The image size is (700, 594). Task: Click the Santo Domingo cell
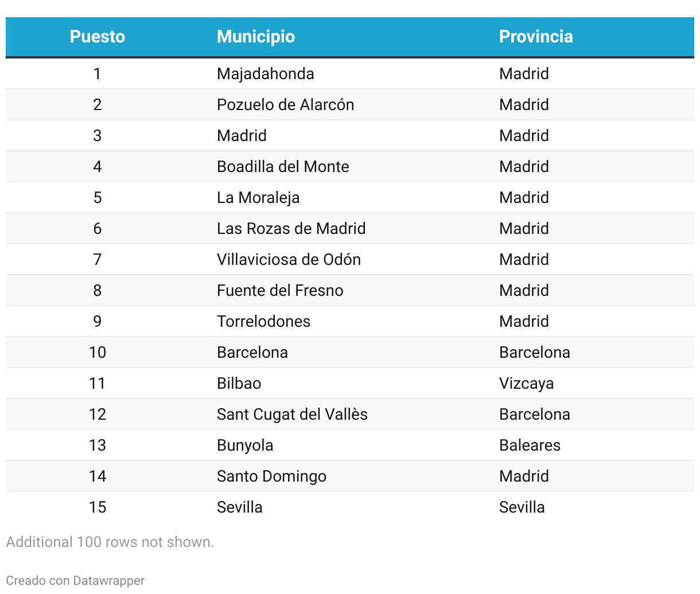(271, 476)
